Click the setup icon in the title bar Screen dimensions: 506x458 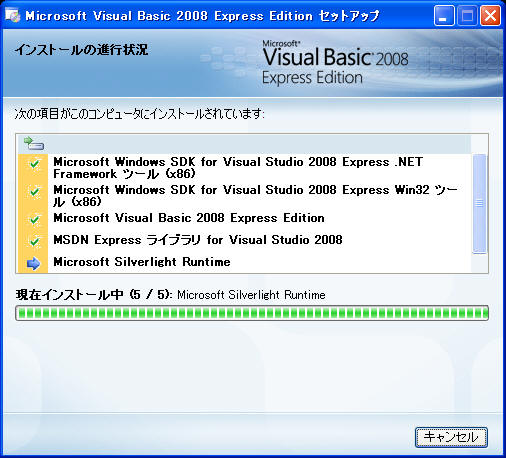[x=13, y=16]
